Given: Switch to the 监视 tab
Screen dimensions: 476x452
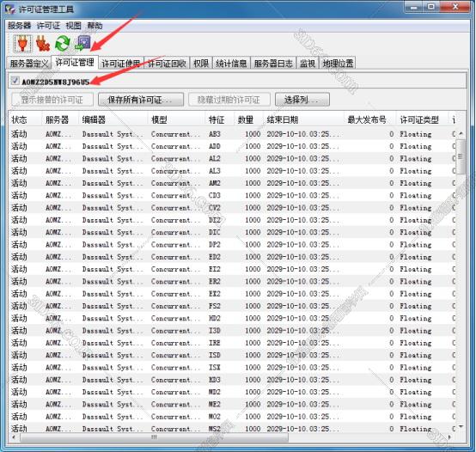Looking at the screenshot, I should [308, 63].
